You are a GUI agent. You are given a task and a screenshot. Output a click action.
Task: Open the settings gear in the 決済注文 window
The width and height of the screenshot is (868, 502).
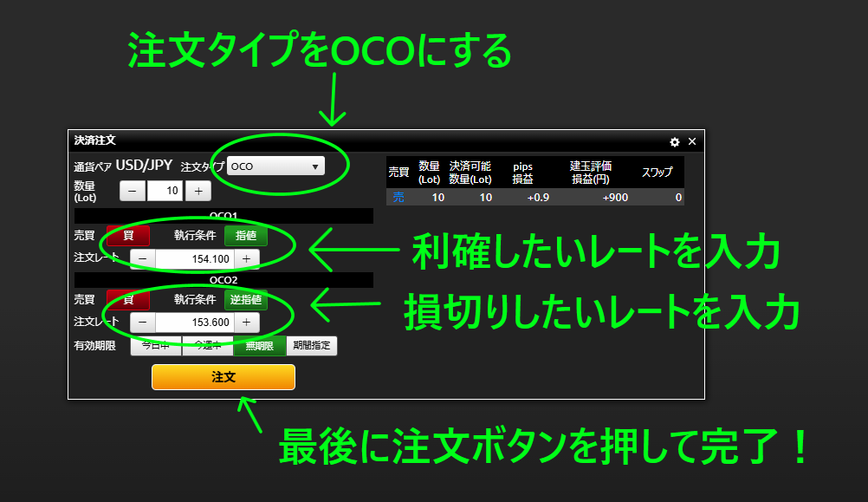coord(675,141)
